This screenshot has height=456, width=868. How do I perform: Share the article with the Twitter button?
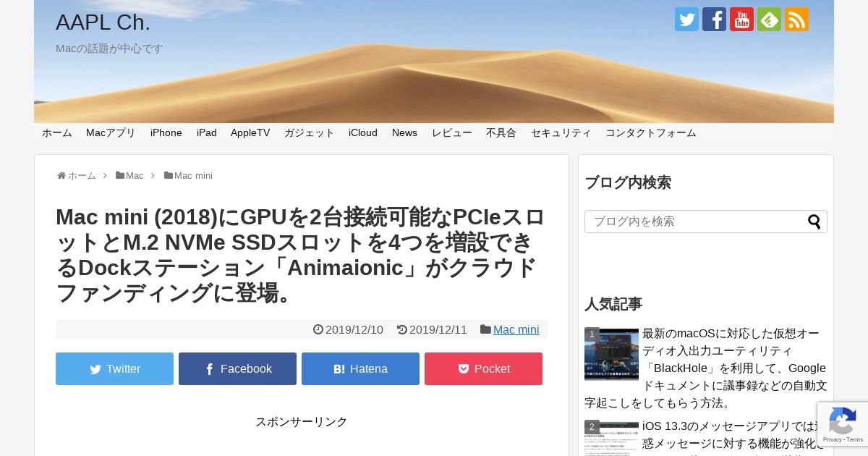114,368
